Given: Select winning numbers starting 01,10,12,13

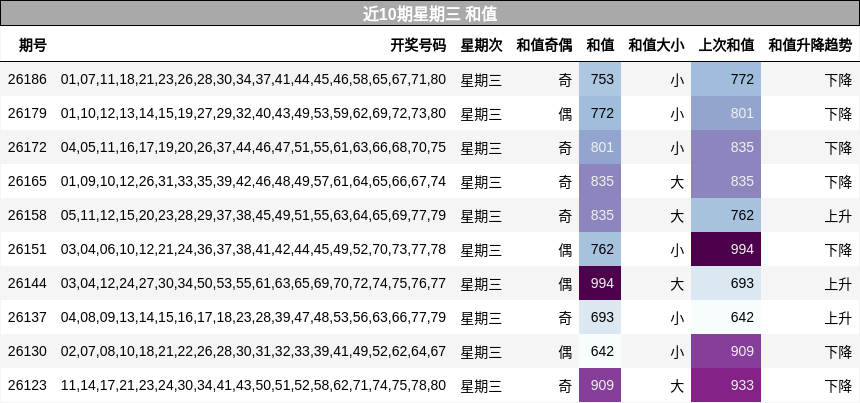Looking at the screenshot, I should coord(253,113).
